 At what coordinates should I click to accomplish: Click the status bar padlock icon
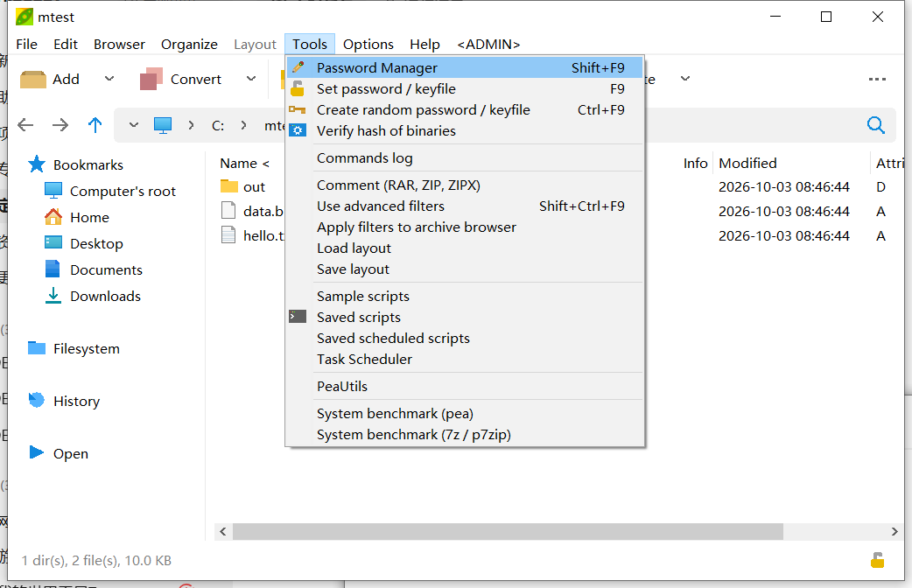point(878,560)
